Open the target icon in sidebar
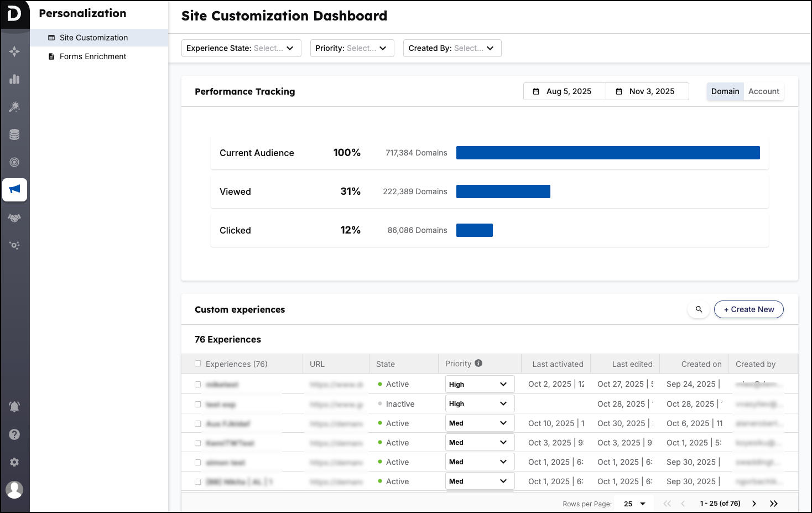The width and height of the screenshot is (812, 513). pyautogui.click(x=14, y=162)
